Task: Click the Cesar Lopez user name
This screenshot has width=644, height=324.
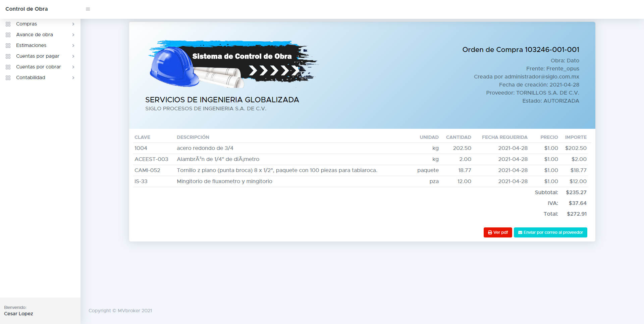Action: (18, 314)
